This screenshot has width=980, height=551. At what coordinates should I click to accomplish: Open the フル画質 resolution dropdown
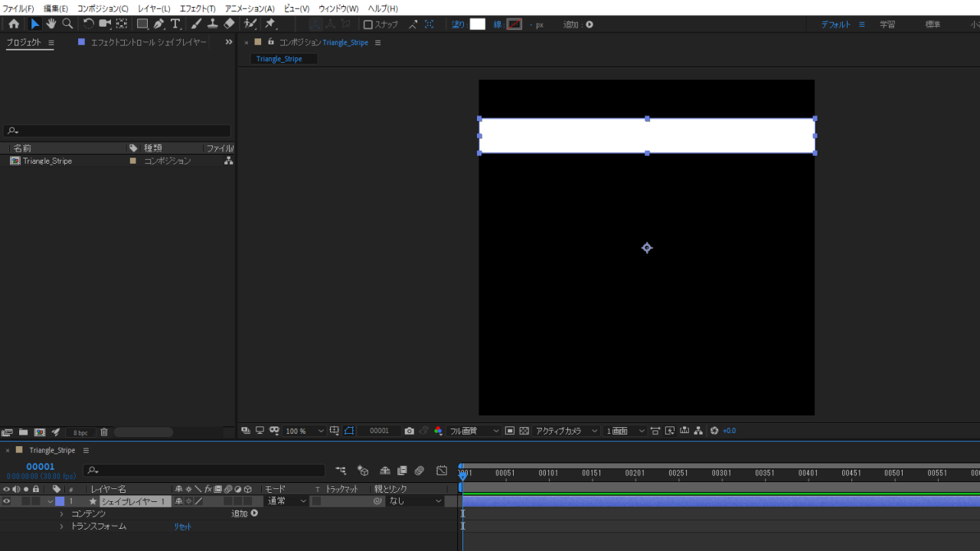pos(475,431)
